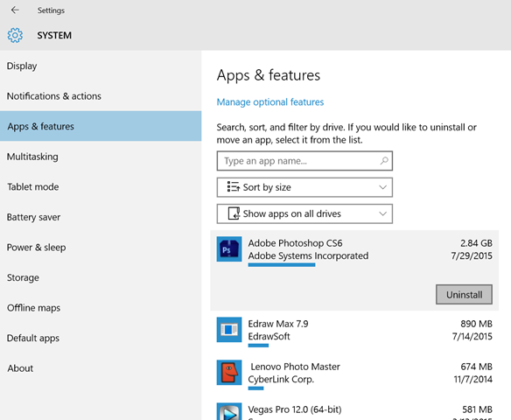Click the search magnifier icon in app name box
Viewport: 511px width, 420px height.
[384, 161]
